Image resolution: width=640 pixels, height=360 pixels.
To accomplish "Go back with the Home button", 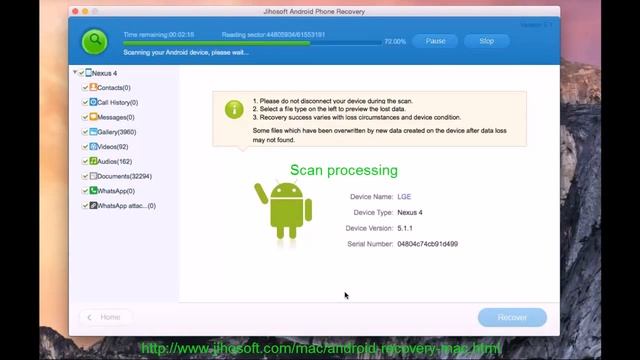I will click(x=105, y=317).
